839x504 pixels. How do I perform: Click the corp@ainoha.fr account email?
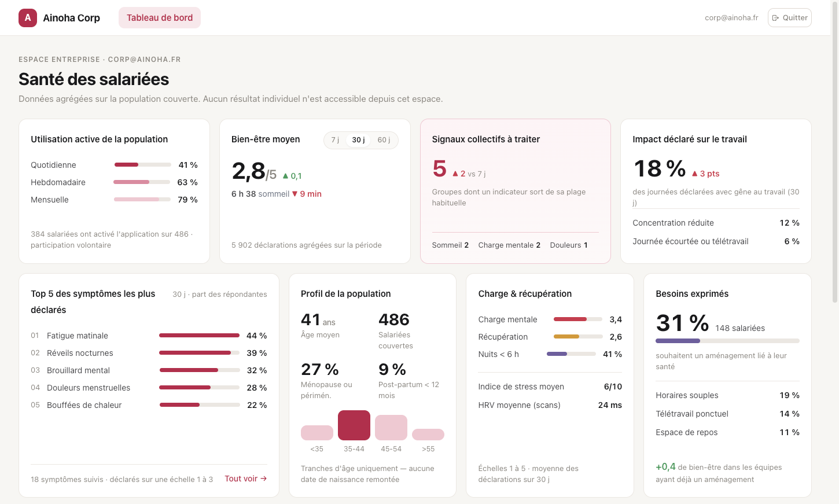tap(731, 18)
